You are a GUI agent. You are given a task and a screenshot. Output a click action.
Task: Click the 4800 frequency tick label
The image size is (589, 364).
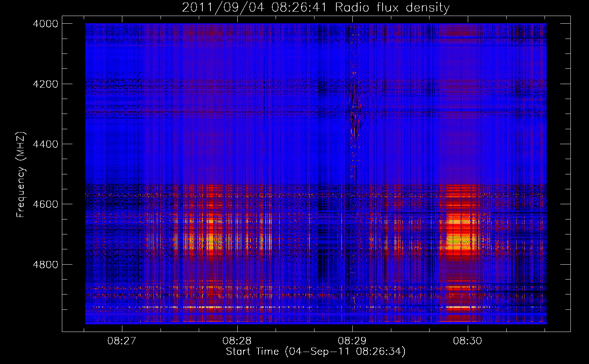[46, 264]
